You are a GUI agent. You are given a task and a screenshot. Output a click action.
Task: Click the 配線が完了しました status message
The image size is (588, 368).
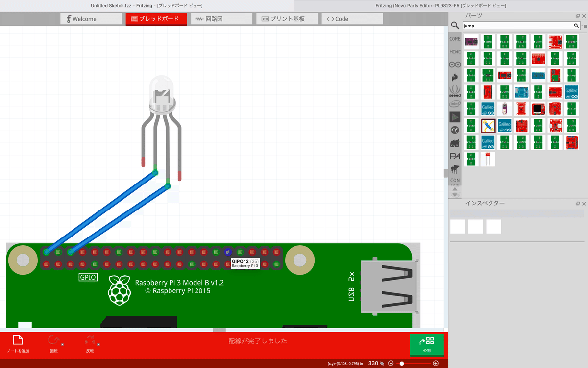258,341
